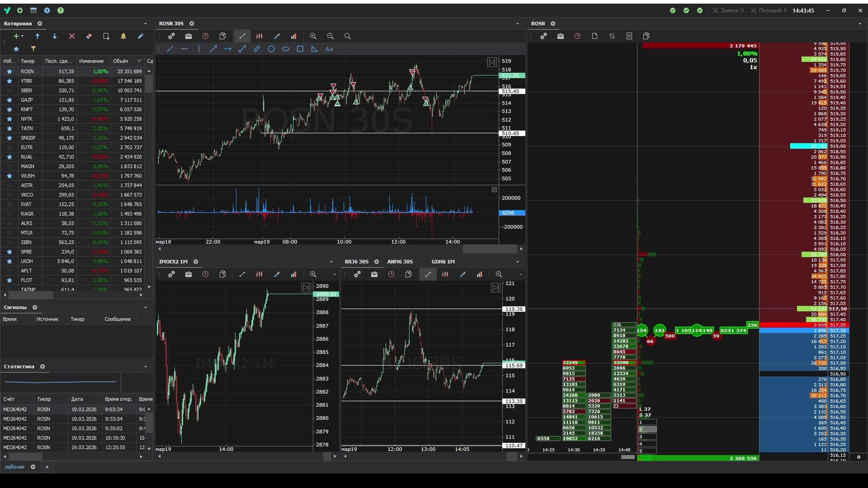Sort quotes by the Объём column header
Viewport: 868px width, 488px height.
coord(121,61)
